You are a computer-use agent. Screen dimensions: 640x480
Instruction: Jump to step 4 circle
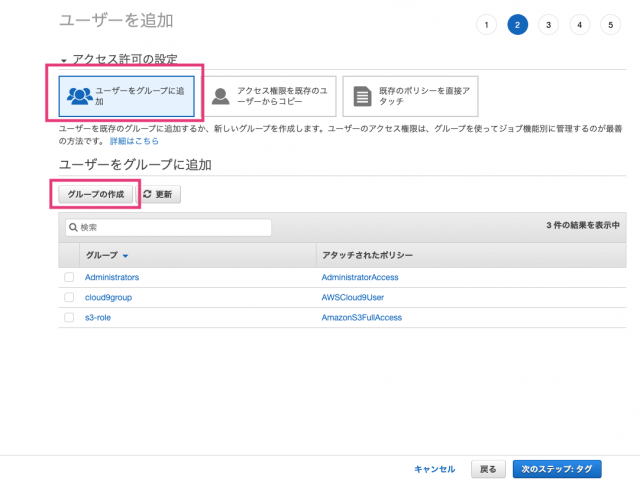[579, 25]
